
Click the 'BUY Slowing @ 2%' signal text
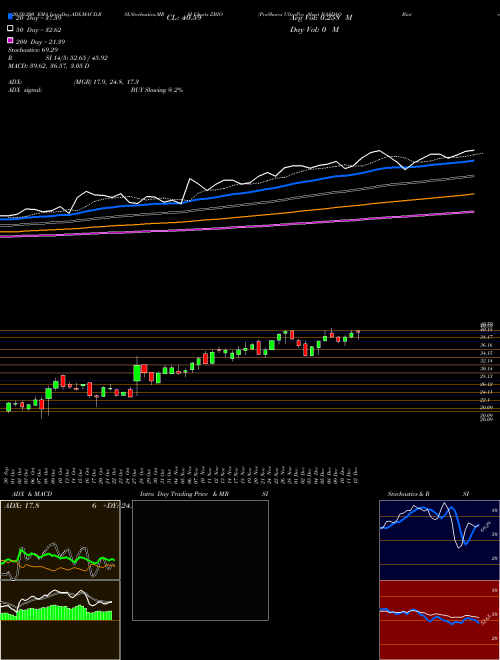coord(157,90)
